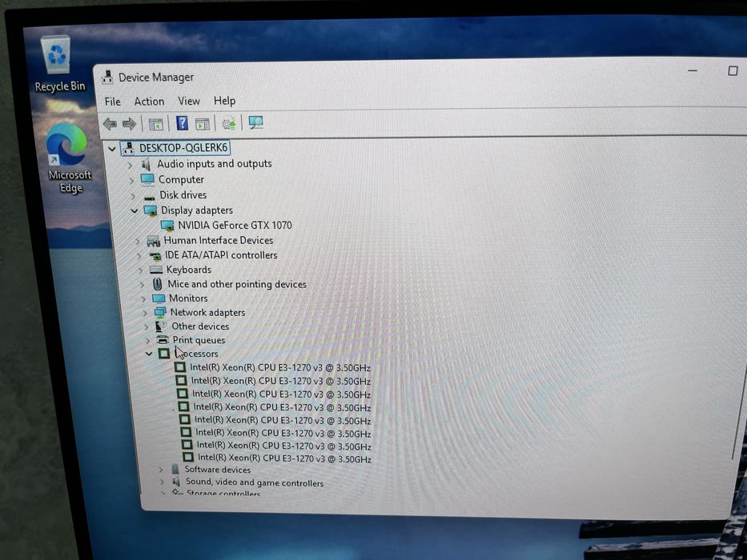Expand the Computer category chevron
The width and height of the screenshot is (747, 560).
[131, 181]
